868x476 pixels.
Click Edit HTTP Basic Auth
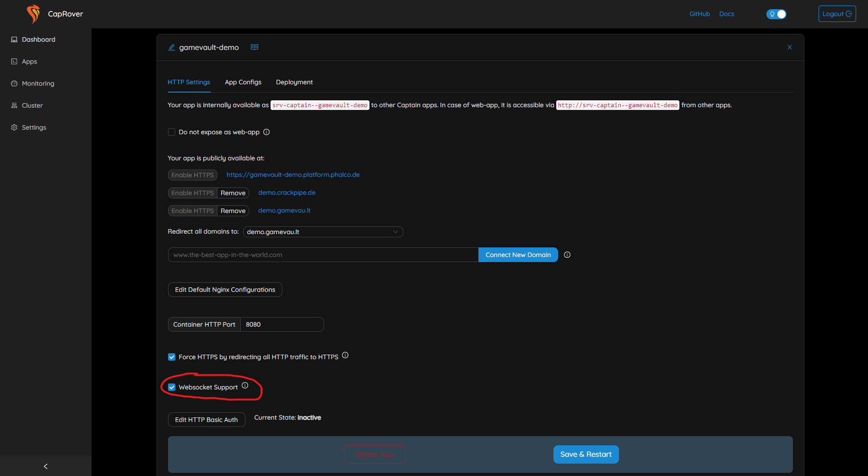[206, 420]
